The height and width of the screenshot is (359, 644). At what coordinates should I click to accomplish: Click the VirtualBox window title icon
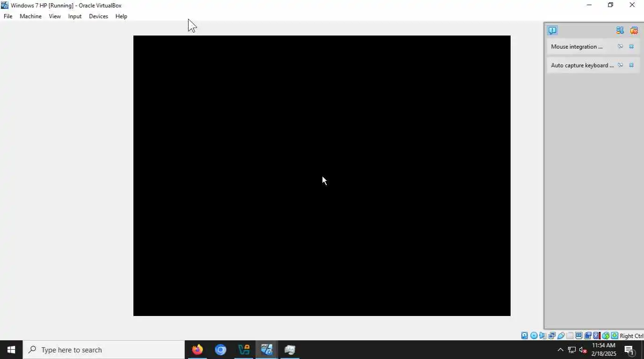(5, 5)
